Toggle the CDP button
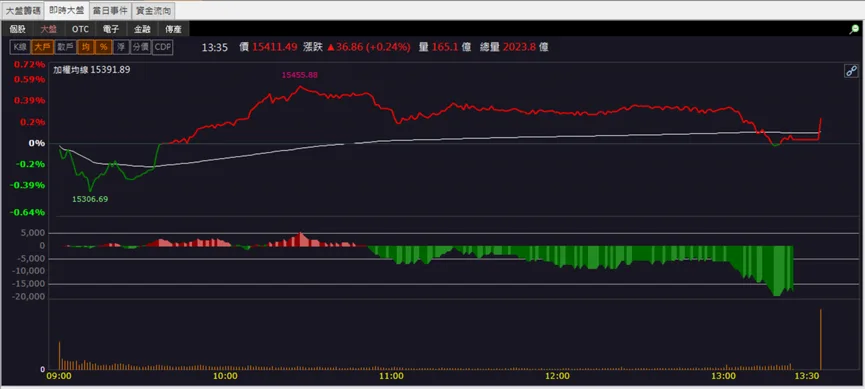Viewport: 865px width, 389px height. [163, 47]
